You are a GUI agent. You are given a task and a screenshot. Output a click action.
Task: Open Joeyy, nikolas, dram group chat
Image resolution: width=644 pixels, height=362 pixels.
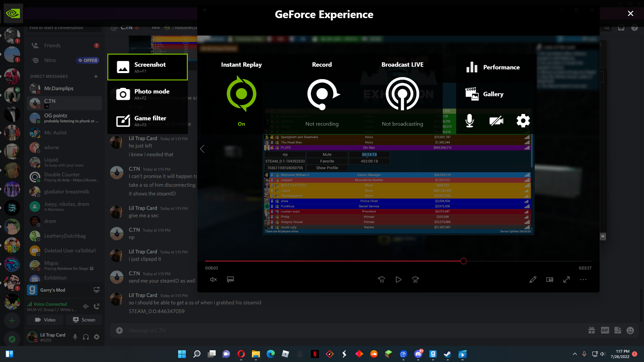pyautogui.click(x=64, y=206)
